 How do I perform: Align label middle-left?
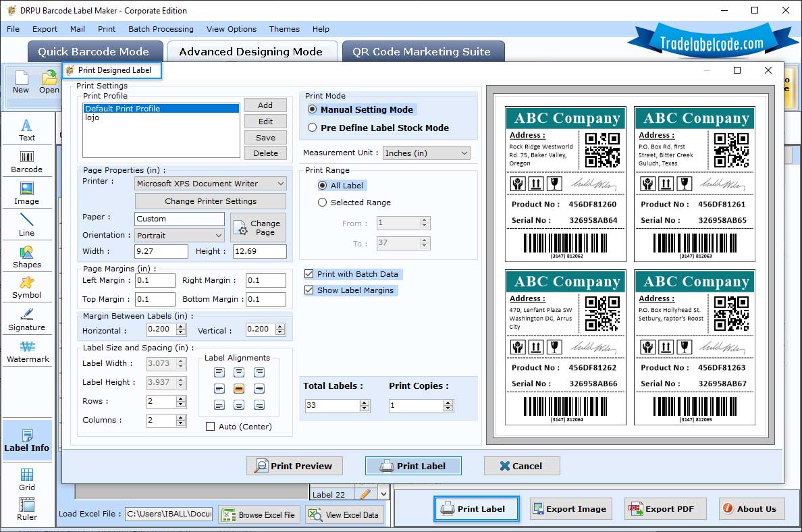tap(219, 389)
